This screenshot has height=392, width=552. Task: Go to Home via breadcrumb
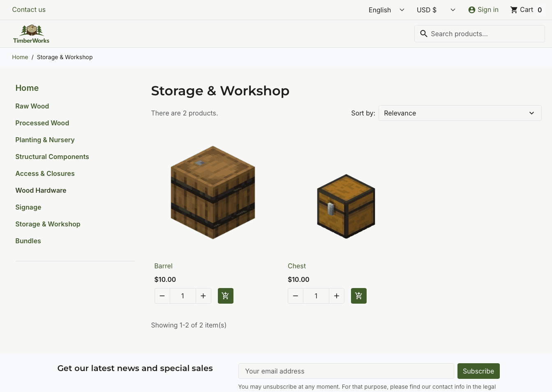click(x=20, y=57)
